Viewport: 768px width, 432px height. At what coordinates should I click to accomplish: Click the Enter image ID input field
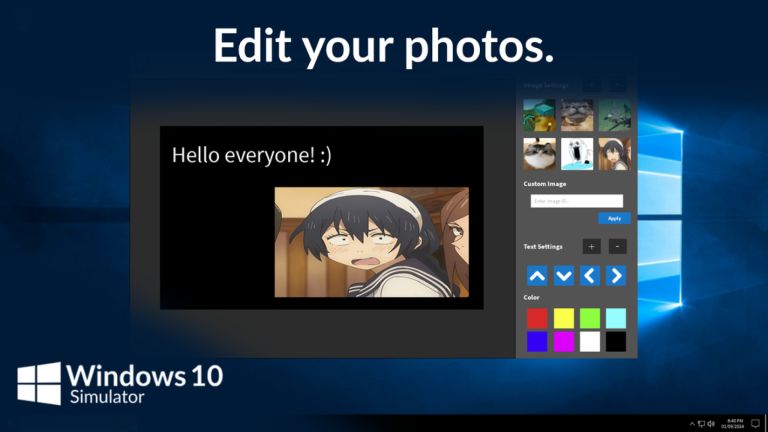click(576, 201)
